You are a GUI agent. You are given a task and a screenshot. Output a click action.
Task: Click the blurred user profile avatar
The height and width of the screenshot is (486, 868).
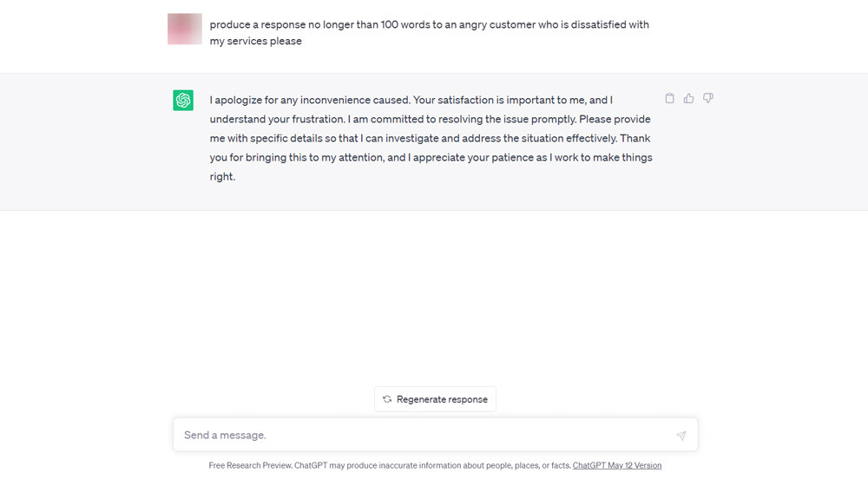(184, 29)
